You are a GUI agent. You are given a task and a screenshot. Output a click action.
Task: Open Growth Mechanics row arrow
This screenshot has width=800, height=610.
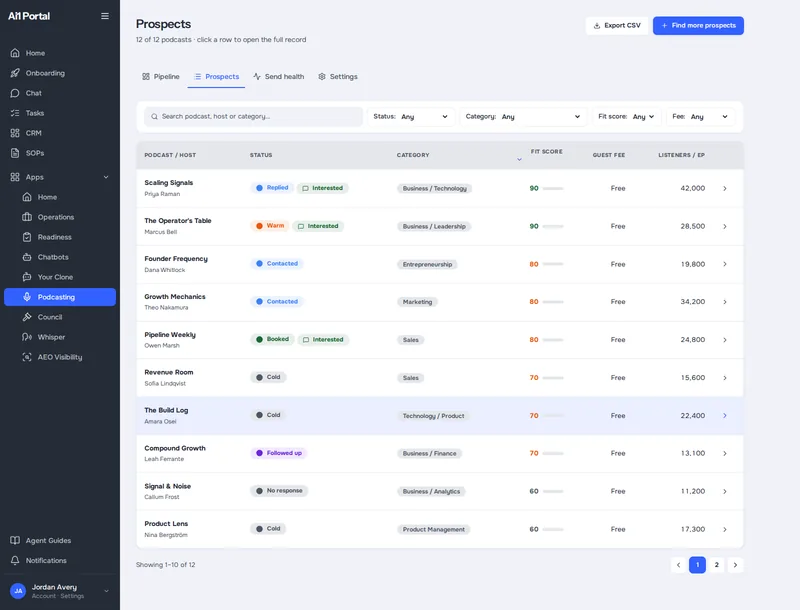[x=724, y=302]
